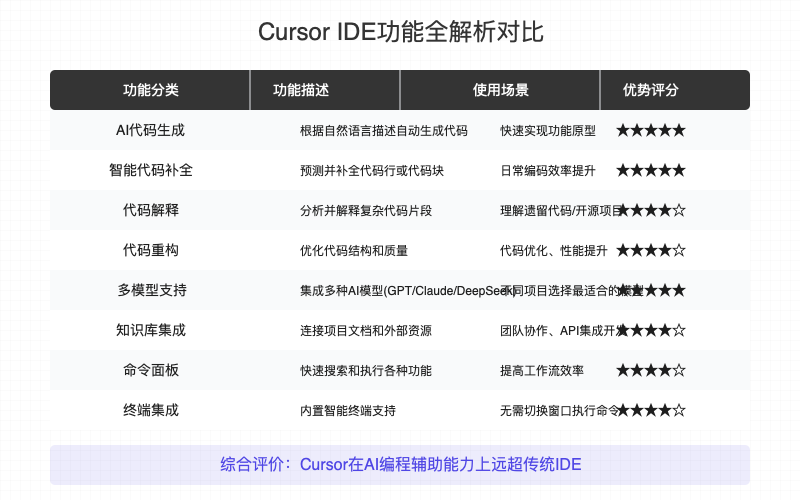Click the star rating for 终端集成
Viewport: 800px width, 500px height.
coord(651,410)
